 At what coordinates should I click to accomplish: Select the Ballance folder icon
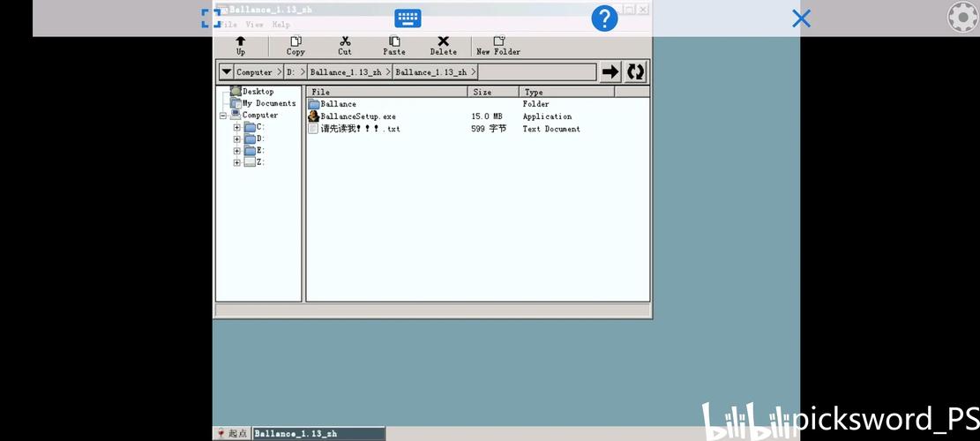click(314, 104)
